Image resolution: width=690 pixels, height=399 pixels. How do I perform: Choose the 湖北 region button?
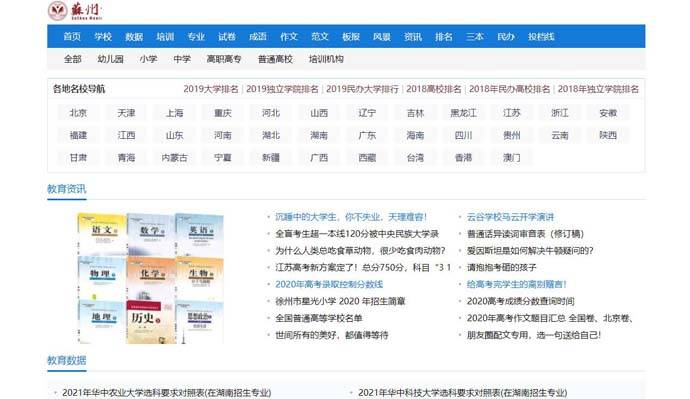[x=271, y=135]
